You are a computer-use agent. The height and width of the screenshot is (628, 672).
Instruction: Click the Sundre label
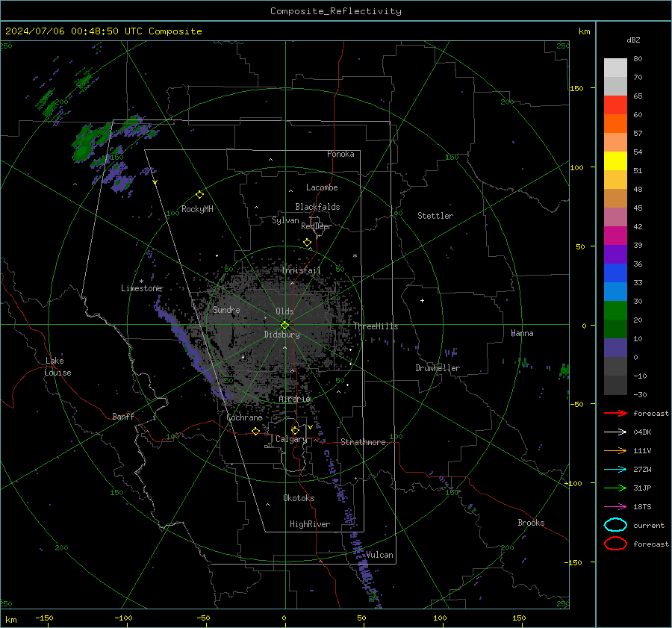pyautogui.click(x=226, y=310)
